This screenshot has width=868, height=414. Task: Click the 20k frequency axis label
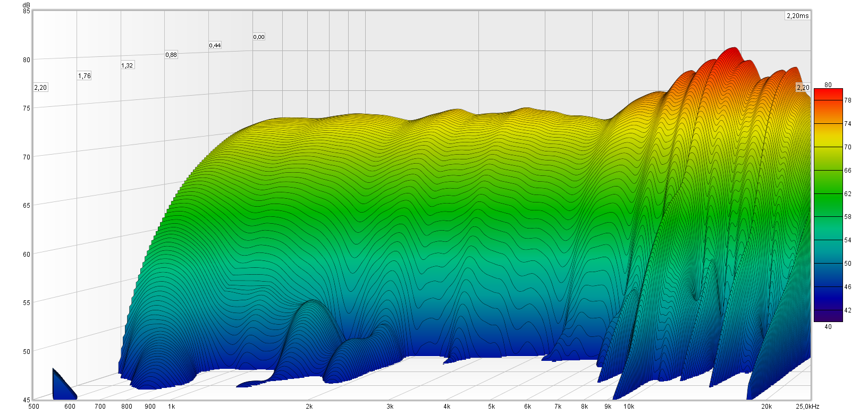coord(766,407)
